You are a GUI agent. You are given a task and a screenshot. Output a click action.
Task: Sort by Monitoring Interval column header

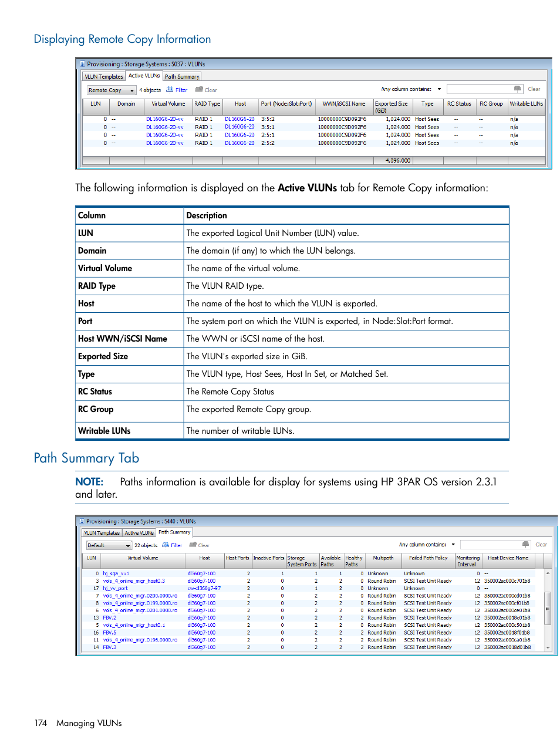coord(468,561)
